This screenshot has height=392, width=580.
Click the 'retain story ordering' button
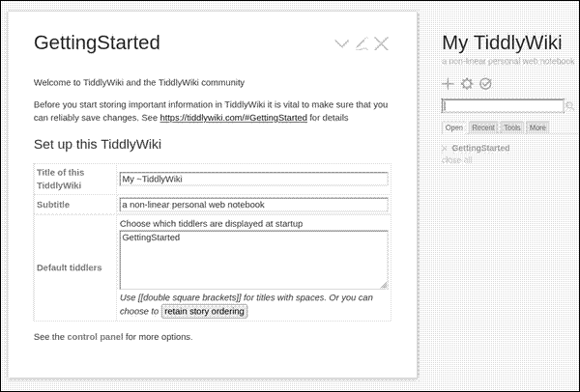coord(204,312)
